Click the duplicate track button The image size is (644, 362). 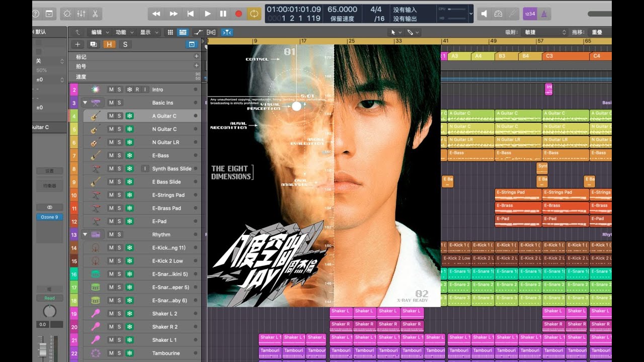(93, 44)
